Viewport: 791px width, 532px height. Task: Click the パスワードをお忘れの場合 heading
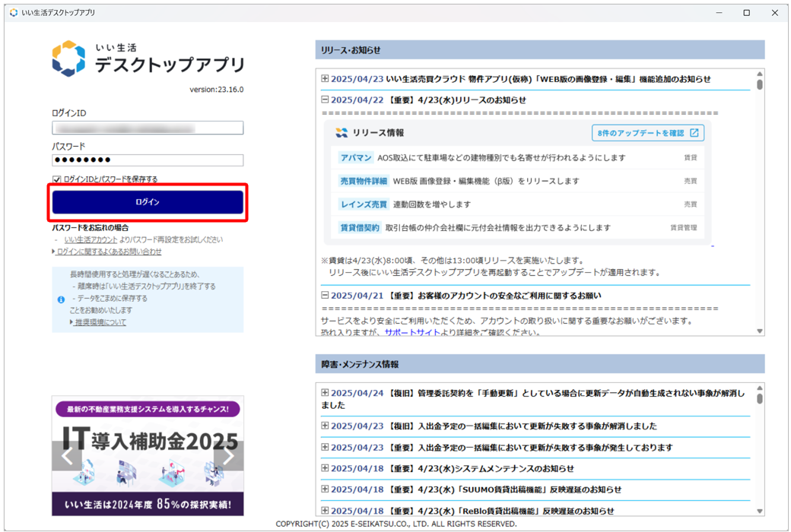click(x=91, y=227)
